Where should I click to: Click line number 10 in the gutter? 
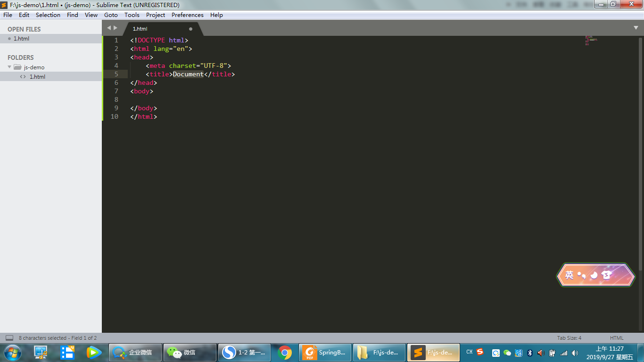click(114, 116)
